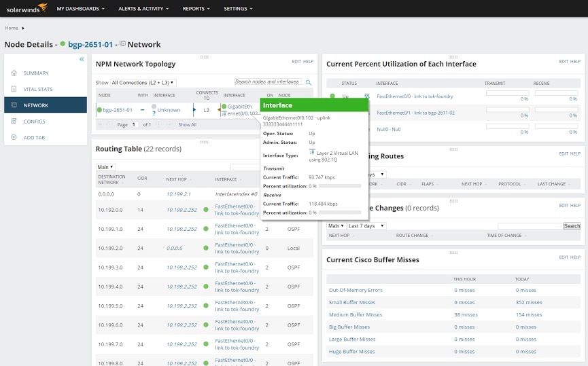
Task: Click the Configs sidebar icon
Action: 15,122
